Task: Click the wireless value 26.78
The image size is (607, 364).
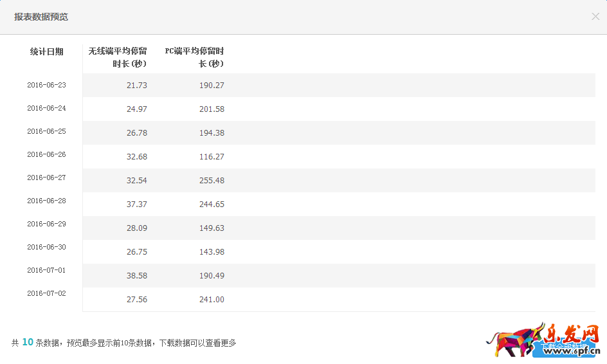Action: (x=136, y=133)
